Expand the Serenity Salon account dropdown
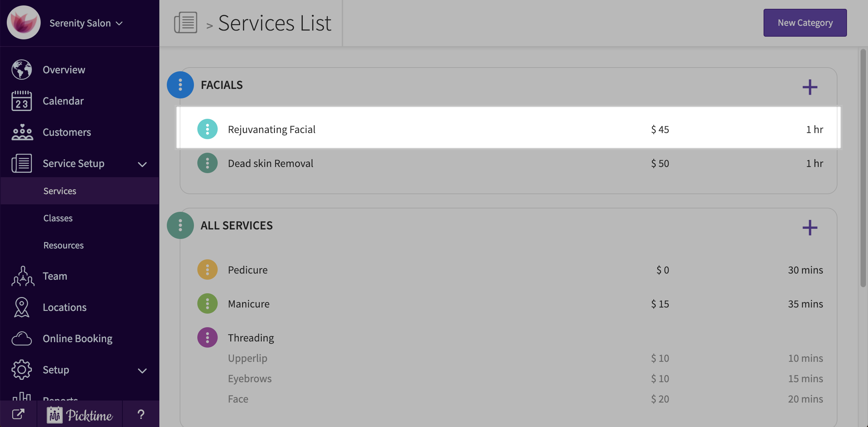The image size is (868, 427). click(119, 23)
